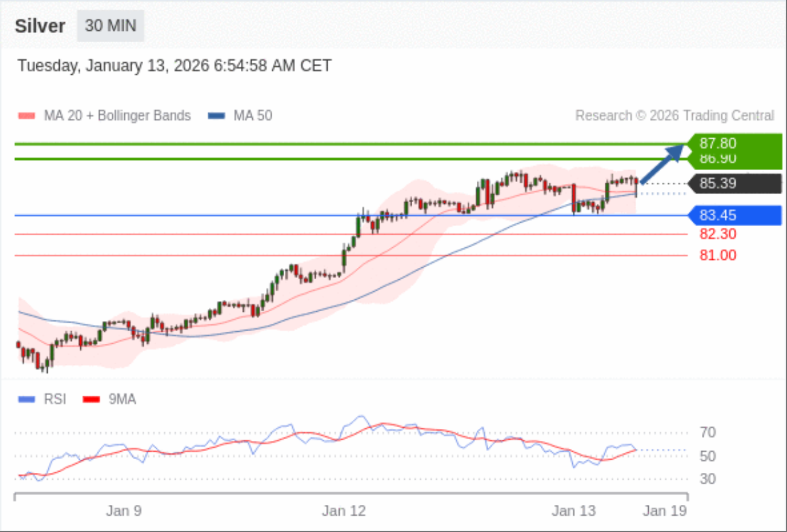Toggle the MA 20 + Bollinger Bands legend label
787x532 pixels.
coord(117,116)
